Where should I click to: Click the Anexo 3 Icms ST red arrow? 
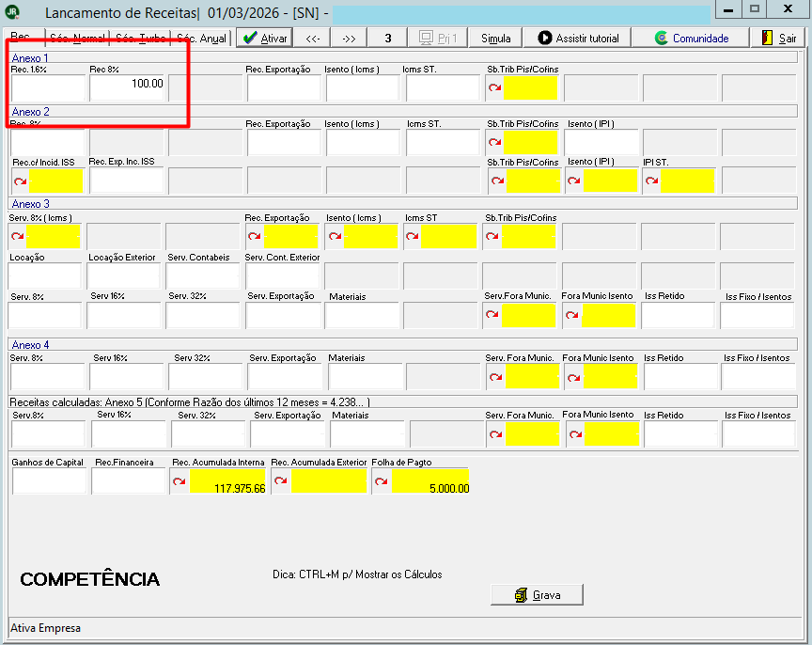point(413,236)
